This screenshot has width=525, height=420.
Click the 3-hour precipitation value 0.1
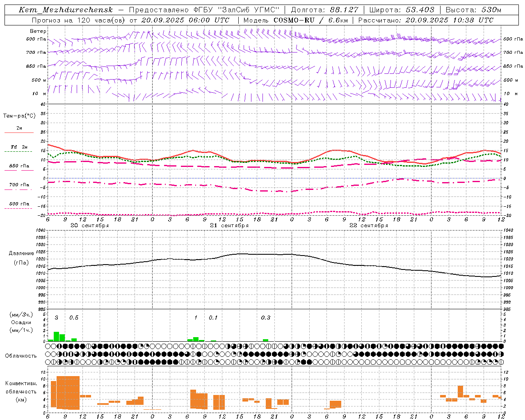pos(213,318)
